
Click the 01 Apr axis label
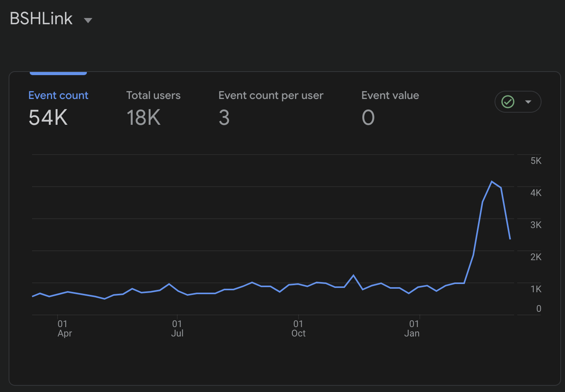point(64,329)
